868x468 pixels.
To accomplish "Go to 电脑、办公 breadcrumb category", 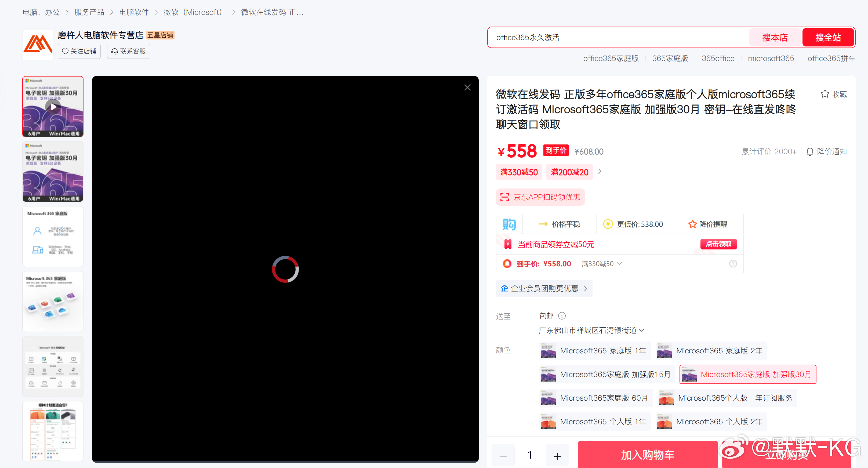I will tap(41, 12).
